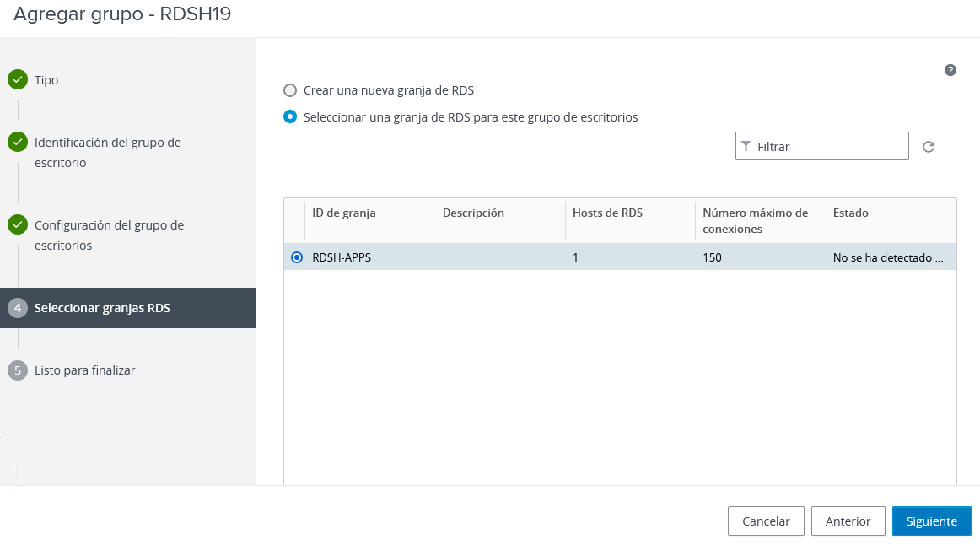Focus the Filtrar input field

pos(822,146)
